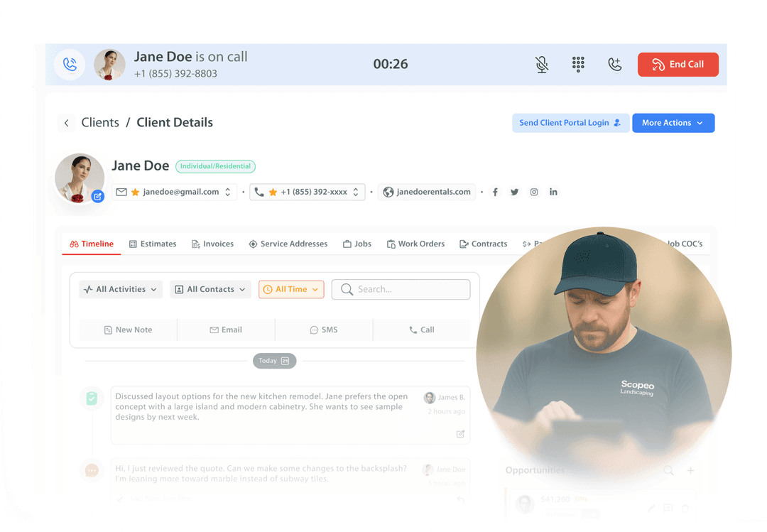Switch to the Invoices tab
The width and height of the screenshot is (767, 532).
tap(213, 244)
